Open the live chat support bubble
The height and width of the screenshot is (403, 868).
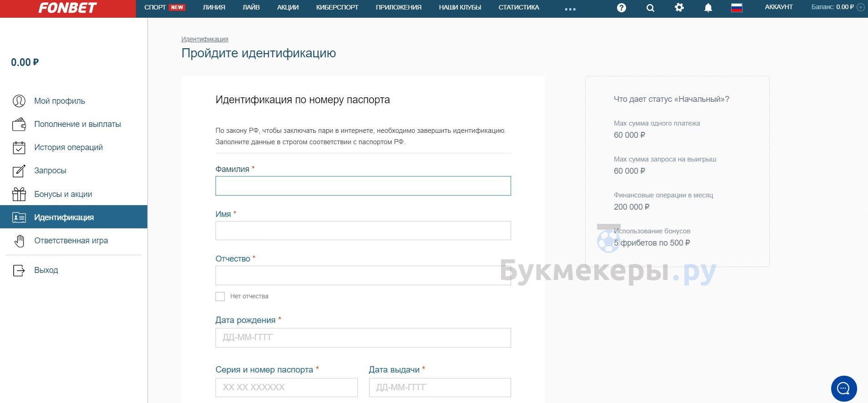(843, 388)
